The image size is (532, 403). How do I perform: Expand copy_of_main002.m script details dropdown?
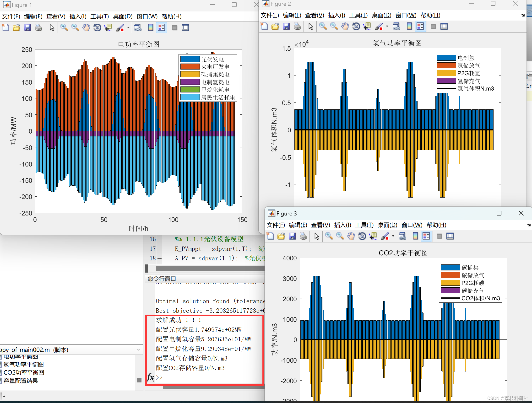tap(139, 350)
